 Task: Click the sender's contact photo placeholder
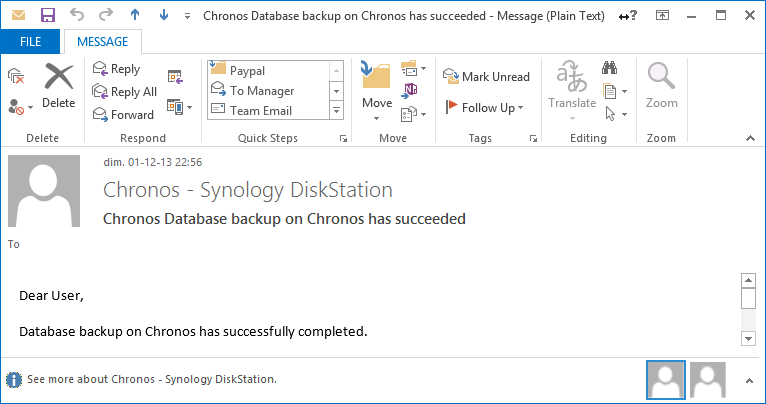pyautogui.click(x=44, y=191)
